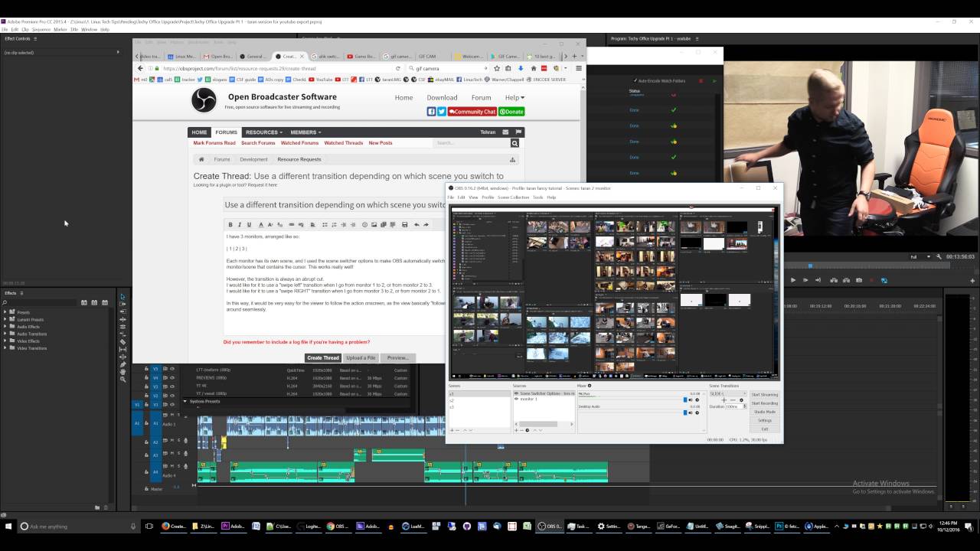
Task: Select the Zoom tool in Premiere toolbar
Action: point(123,380)
